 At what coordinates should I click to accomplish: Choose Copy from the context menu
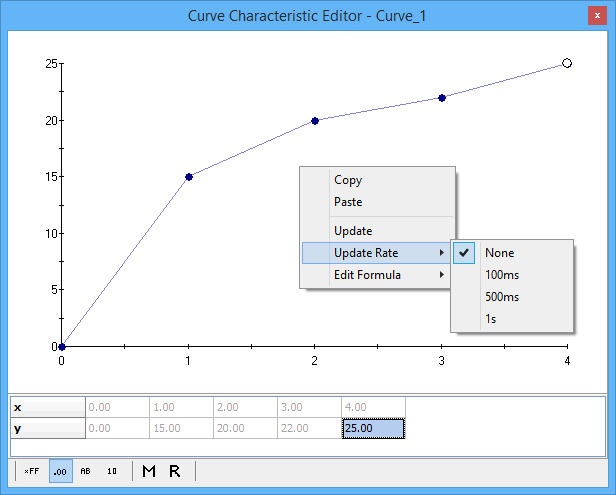pyautogui.click(x=348, y=181)
